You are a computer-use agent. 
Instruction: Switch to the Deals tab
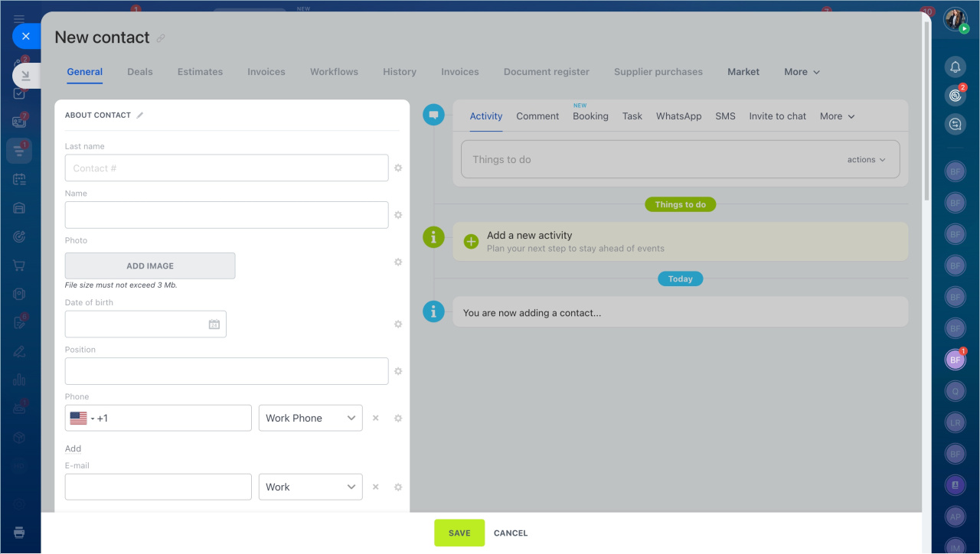pos(140,72)
